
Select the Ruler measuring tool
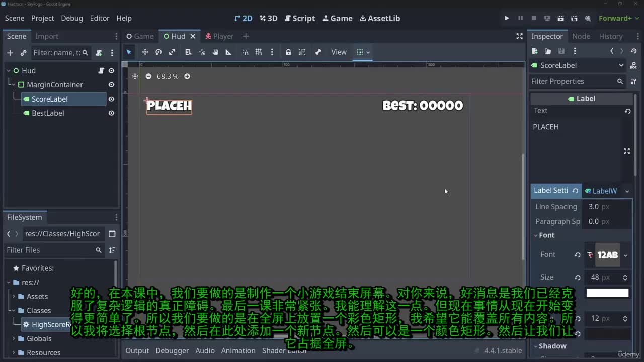(228, 52)
